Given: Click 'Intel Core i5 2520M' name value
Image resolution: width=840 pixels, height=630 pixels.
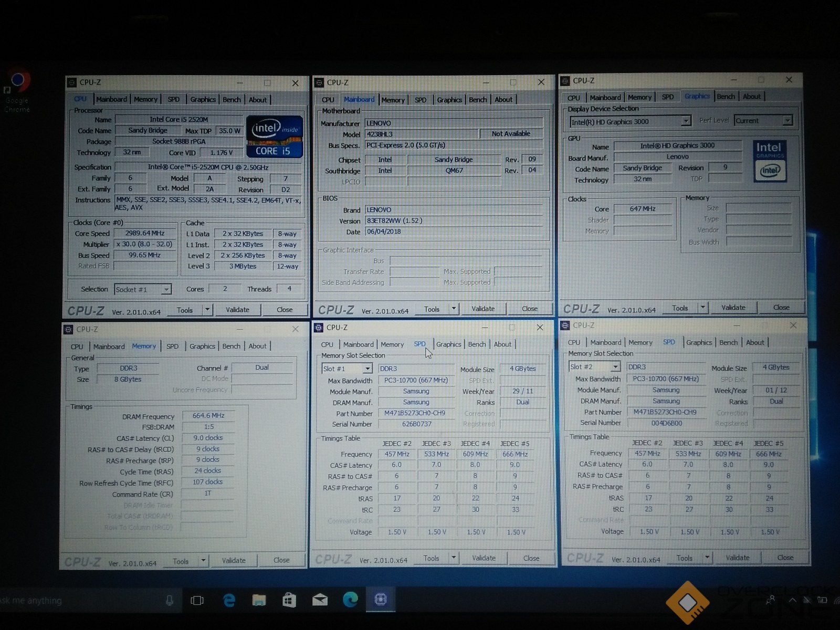Looking at the screenshot, I should pos(178,120).
